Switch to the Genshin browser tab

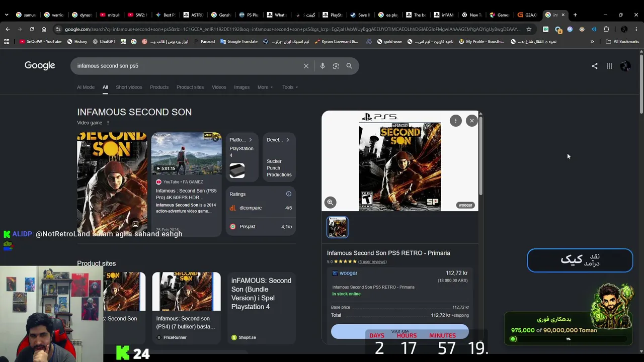221,15
